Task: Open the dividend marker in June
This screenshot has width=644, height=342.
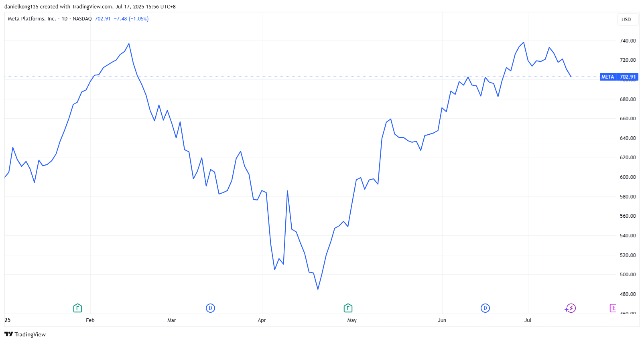Action: point(485,308)
